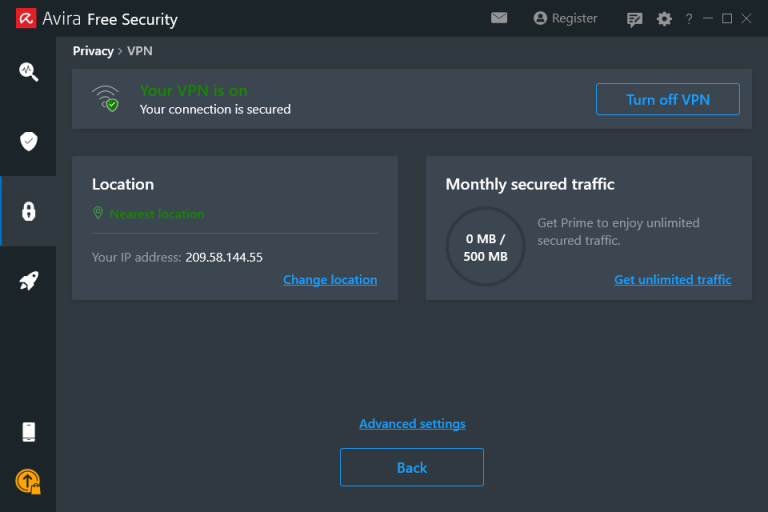Open the Security shield sidebar section

(x=28, y=141)
